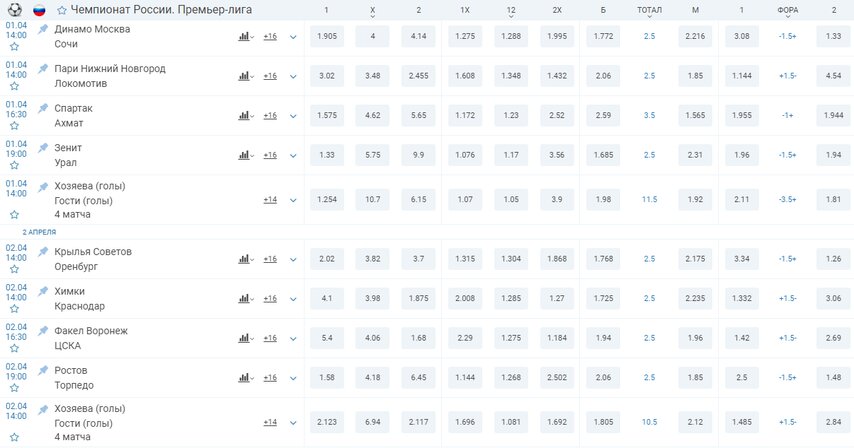Open stats chart icon for Динамо Москва
Screen dimensions: 854x448
pyautogui.click(x=246, y=36)
